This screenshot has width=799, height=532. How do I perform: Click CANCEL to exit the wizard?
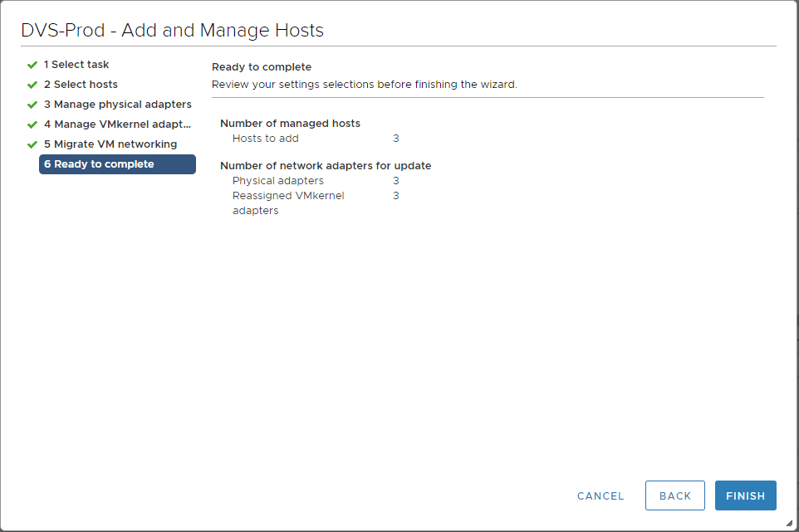click(x=600, y=495)
